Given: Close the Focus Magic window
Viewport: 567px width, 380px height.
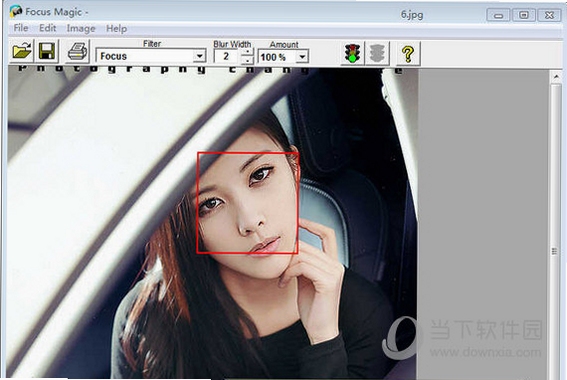Looking at the screenshot, I should (x=549, y=15).
